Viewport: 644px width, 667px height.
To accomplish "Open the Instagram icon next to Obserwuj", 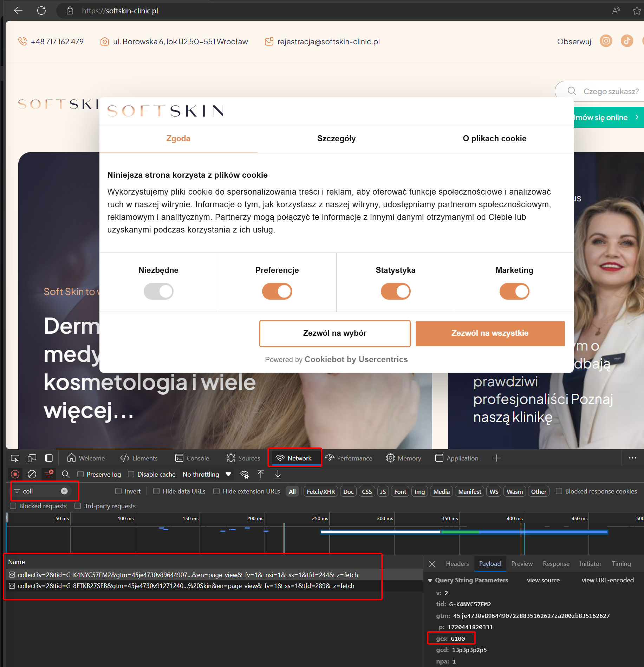I will (606, 41).
